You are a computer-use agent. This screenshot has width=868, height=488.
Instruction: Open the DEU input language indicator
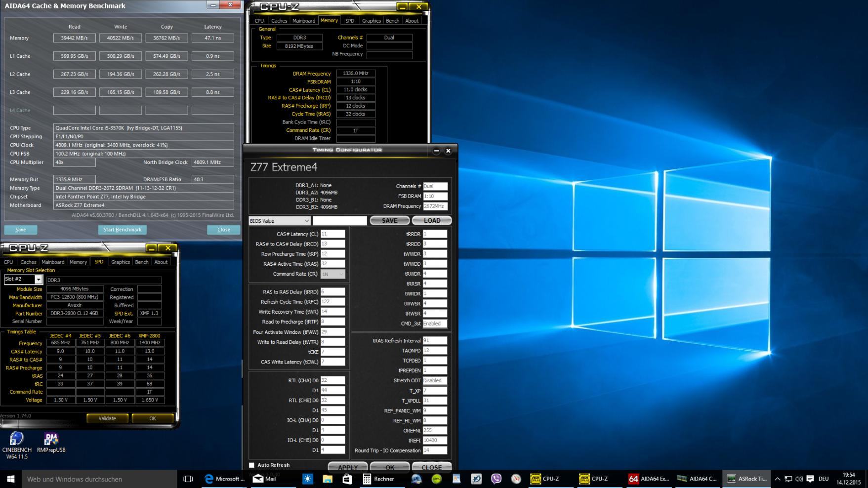(824, 479)
